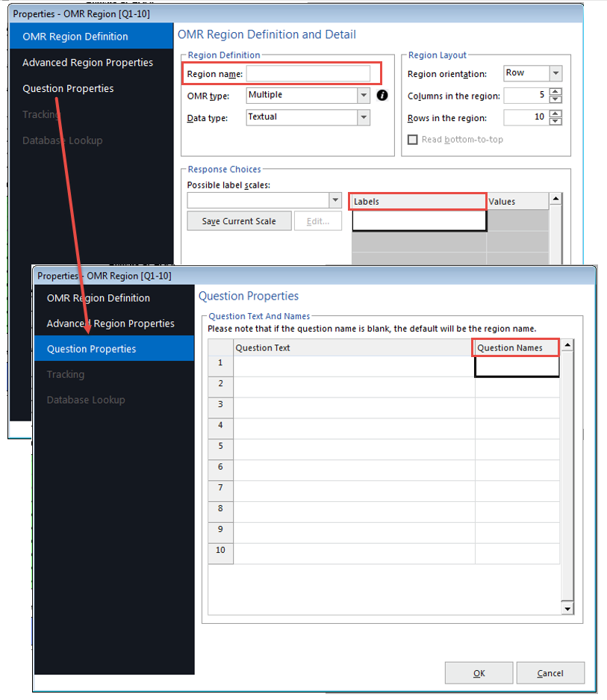
Task: Select OMR Region Definition in back window
Action: 91,37
